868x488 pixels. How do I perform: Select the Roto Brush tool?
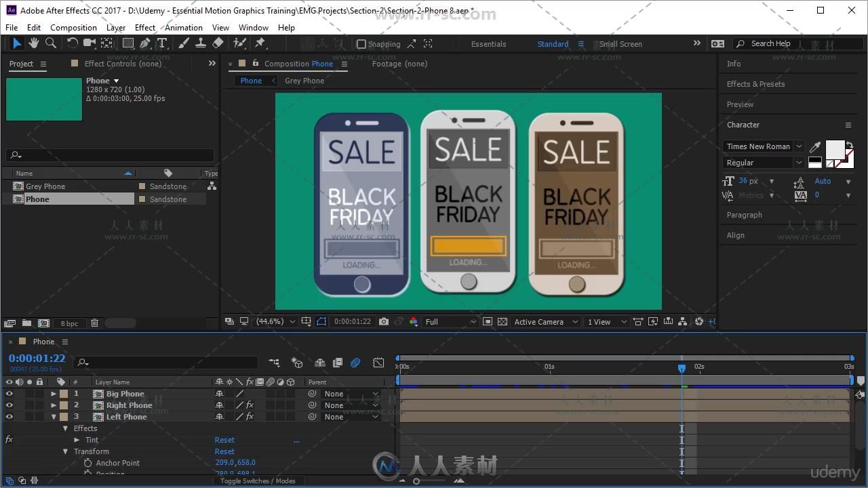tap(239, 43)
